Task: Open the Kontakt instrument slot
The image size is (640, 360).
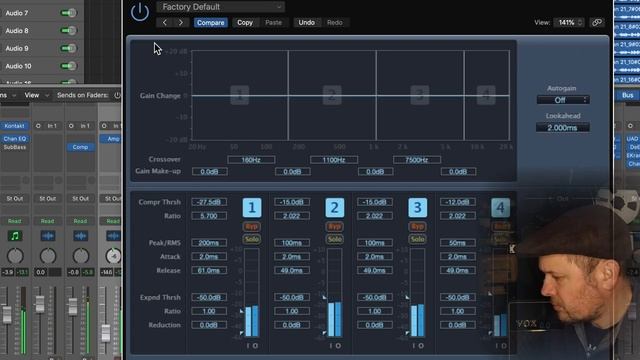Action: pos(15,126)
